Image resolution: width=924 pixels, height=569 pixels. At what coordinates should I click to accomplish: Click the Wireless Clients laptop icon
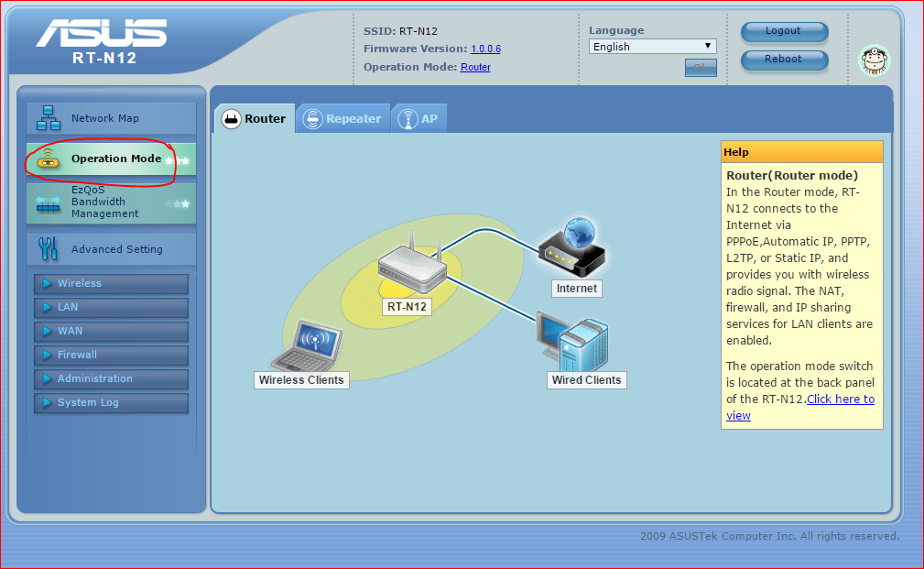click(308, 345)
